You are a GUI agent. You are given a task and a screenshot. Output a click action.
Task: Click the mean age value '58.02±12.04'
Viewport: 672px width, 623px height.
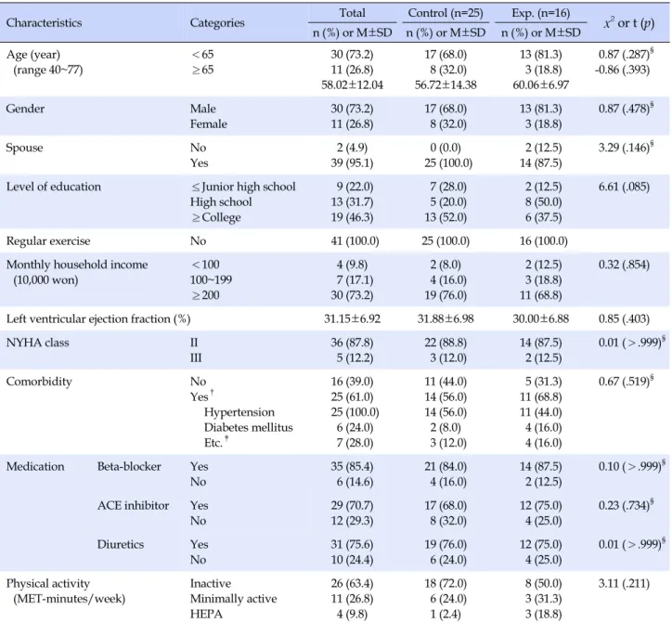(353, 84)
